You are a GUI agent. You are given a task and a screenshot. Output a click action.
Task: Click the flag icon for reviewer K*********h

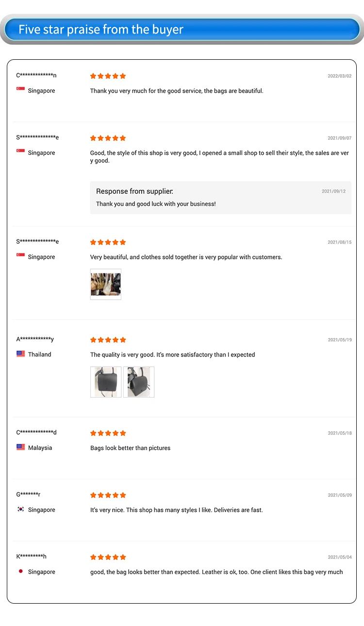(20, 571)
